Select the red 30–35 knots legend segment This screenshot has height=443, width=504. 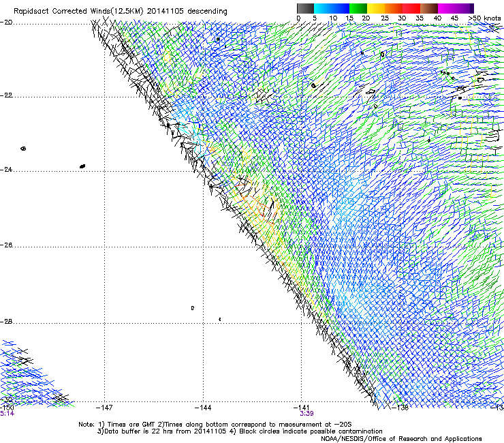click(411, 8)
